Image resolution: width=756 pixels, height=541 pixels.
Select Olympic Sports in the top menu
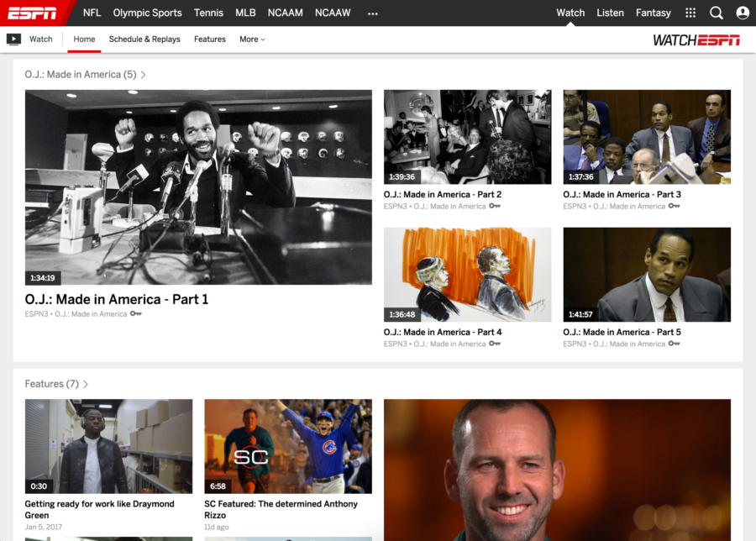147,13
